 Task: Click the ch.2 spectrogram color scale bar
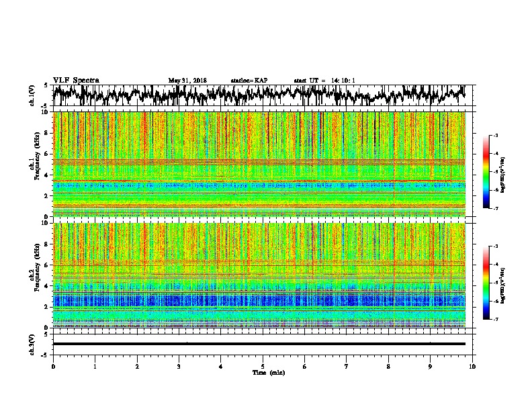(x=486, y=283)
